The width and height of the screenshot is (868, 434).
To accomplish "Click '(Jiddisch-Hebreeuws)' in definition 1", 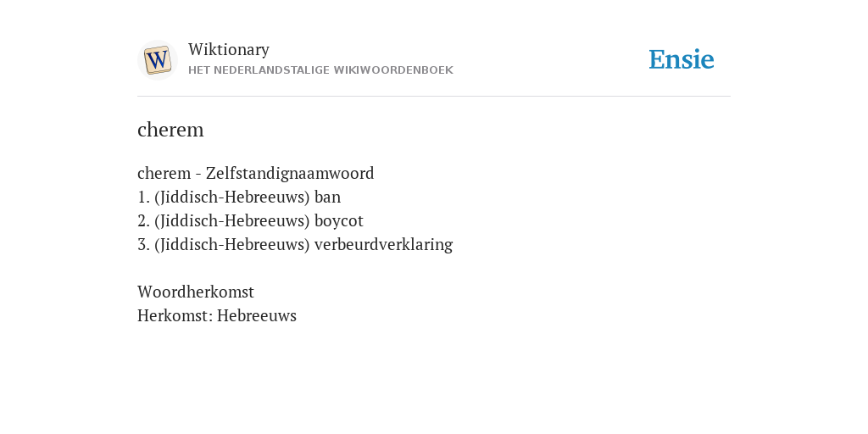I will point(232,197).
